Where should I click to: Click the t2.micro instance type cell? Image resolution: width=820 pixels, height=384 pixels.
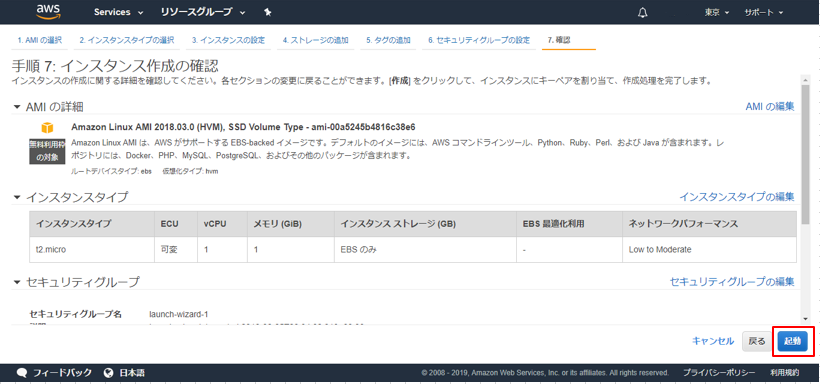(92, 250)
